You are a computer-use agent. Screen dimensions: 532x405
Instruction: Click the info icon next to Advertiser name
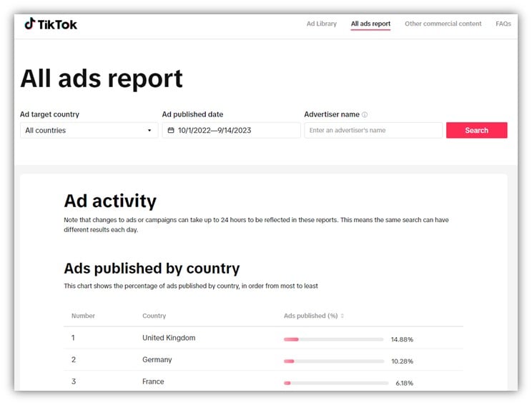coord(365,114)
